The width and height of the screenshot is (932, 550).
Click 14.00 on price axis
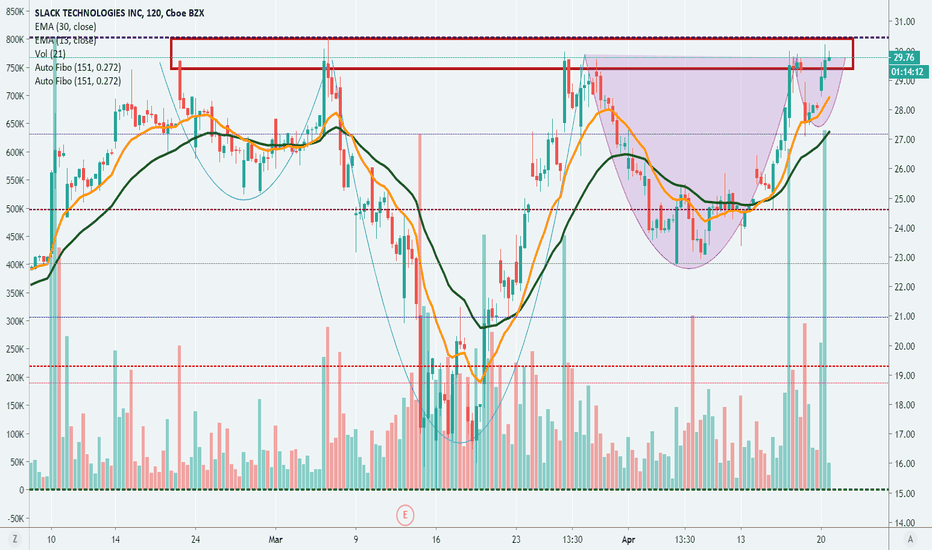click(x=903, y=523)
